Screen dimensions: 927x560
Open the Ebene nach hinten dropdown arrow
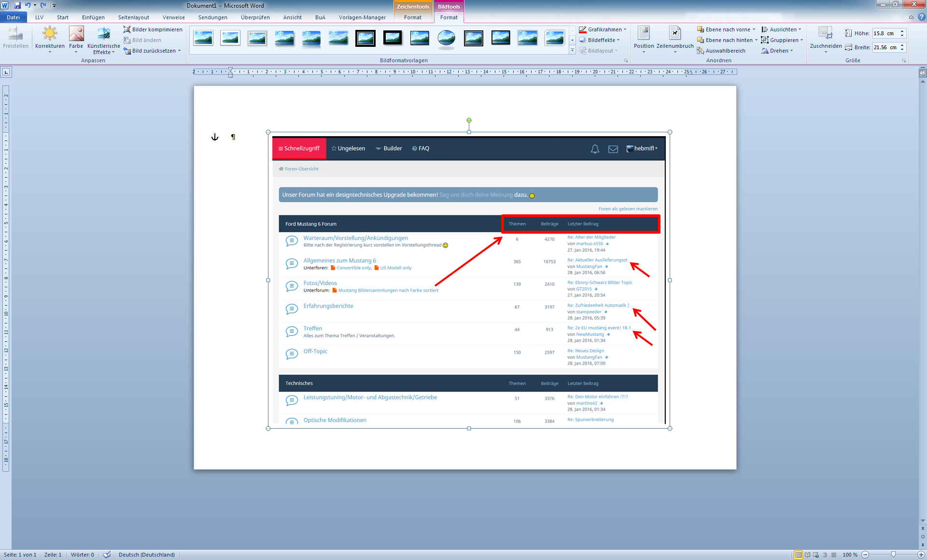pos(756,40)
